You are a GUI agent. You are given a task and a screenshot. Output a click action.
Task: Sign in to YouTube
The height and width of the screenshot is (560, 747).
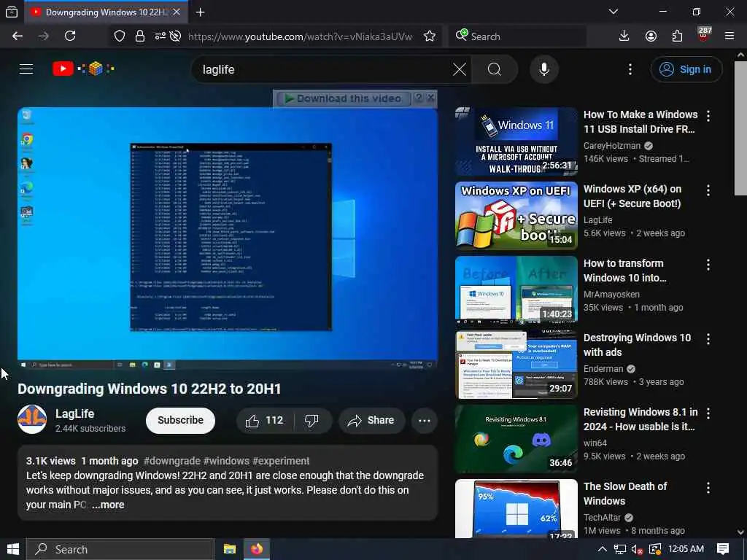point(686,69)
